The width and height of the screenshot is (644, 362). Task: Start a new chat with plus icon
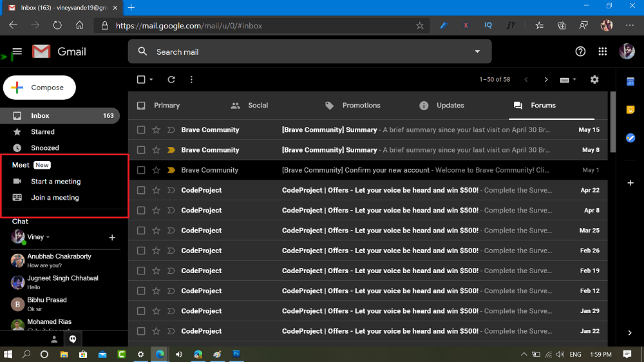click(x=112, y=238)
